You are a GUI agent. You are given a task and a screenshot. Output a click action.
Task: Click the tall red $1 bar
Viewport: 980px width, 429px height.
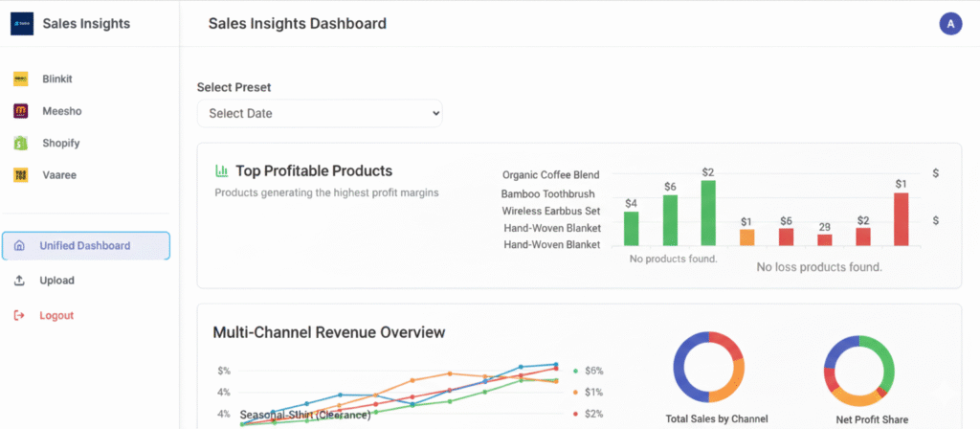point(901,219)
